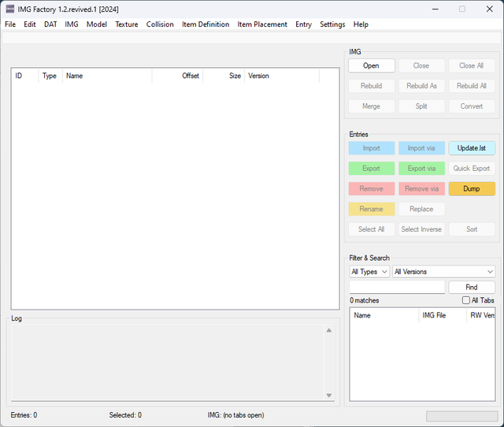Viewport: 504px width, 427px height.
Task: Sort entries by Version column header
Action: (282, 76)
